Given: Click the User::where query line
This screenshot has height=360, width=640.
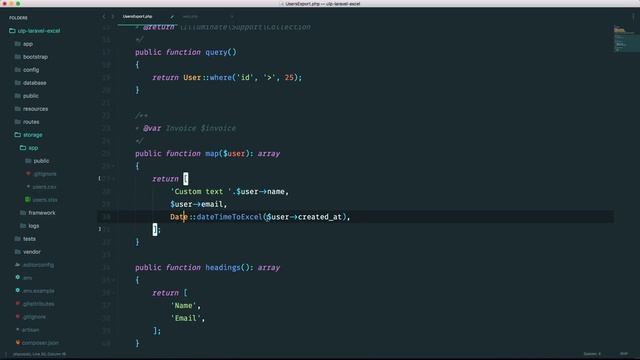Looking at the screenshot, I should (x=227, y=77).
